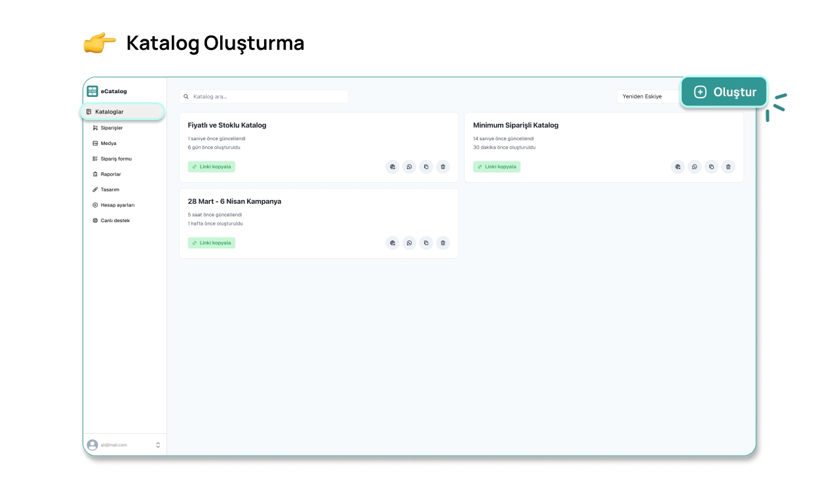839x504 pixels.
Task: Open the Siparişler cart icon in sidebar
Action: 95,128
